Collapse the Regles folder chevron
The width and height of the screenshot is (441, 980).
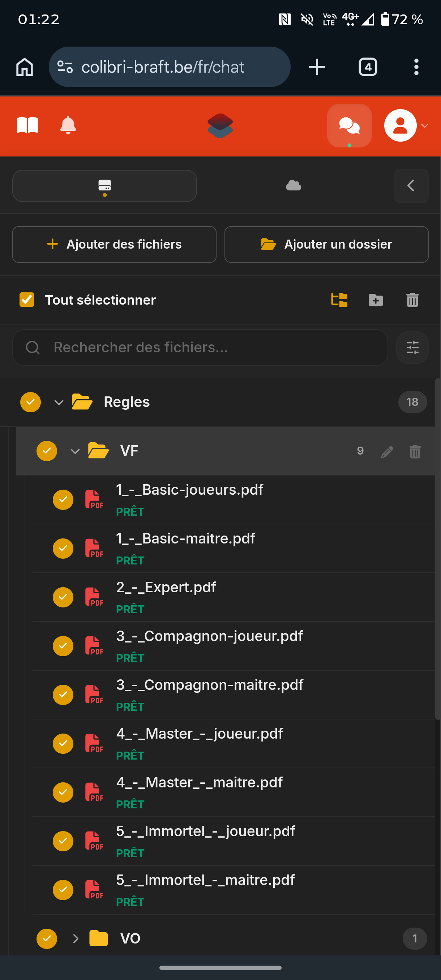tap(59, 403)
